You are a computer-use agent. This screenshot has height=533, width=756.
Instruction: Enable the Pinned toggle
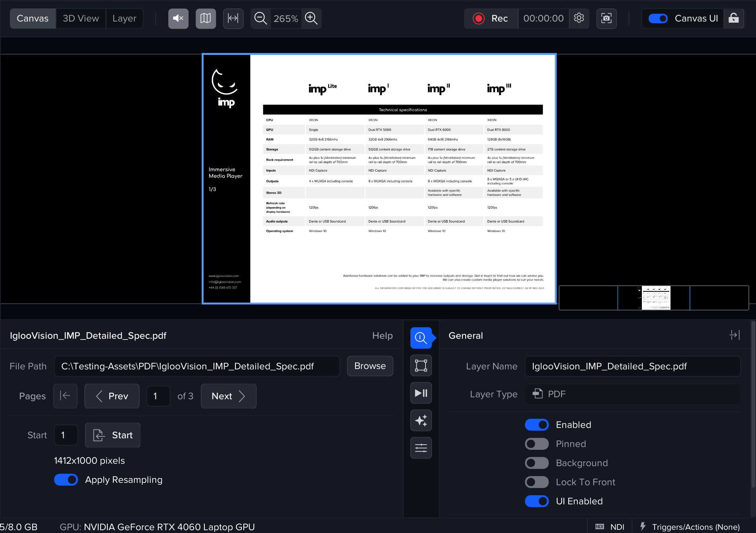click(536, 444)
